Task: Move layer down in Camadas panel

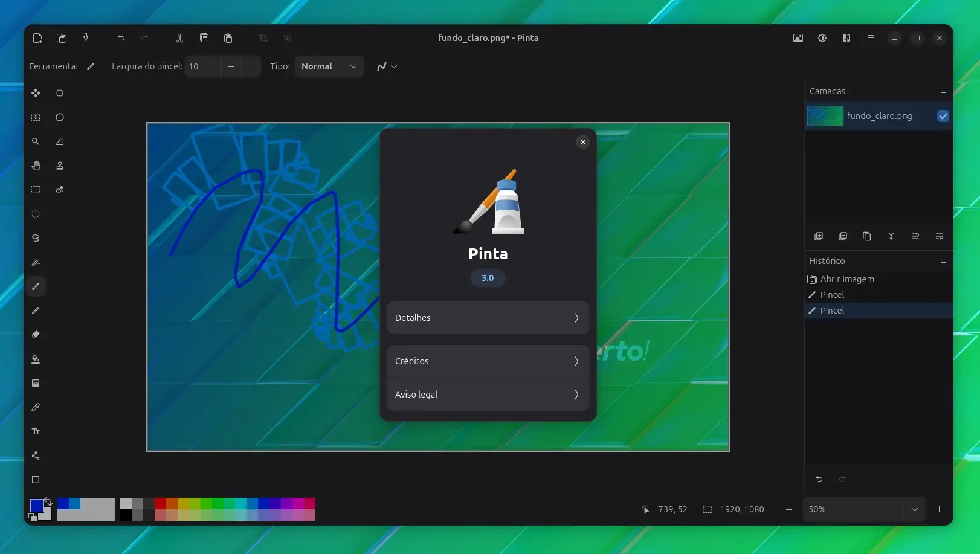Action: tap(940, 236)
